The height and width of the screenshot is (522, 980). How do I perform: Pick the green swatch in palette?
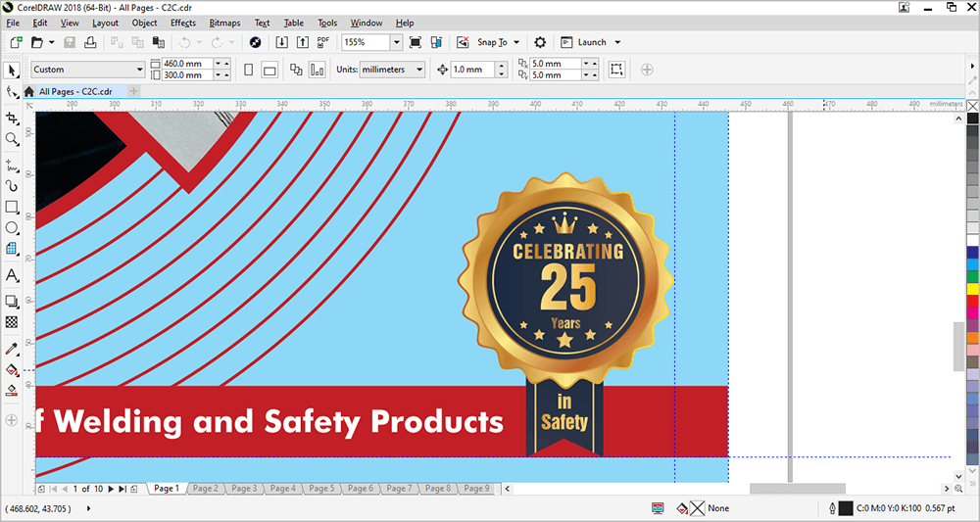click(972, 276)
